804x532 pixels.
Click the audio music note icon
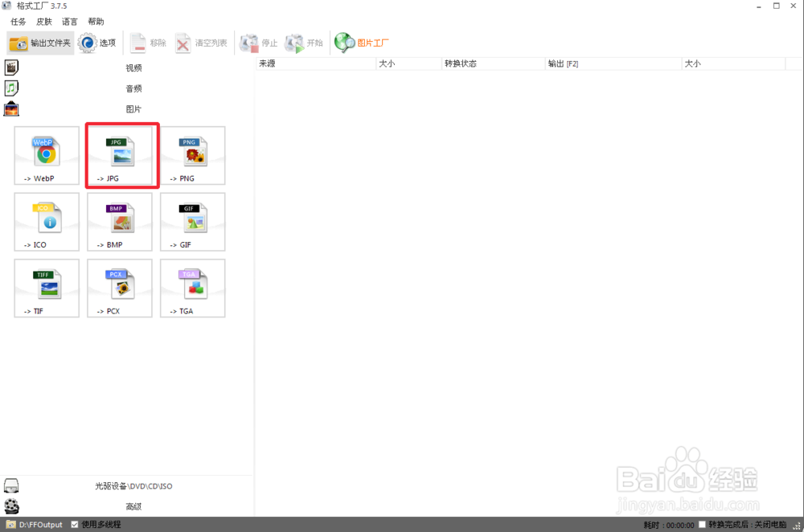[11, 88]
